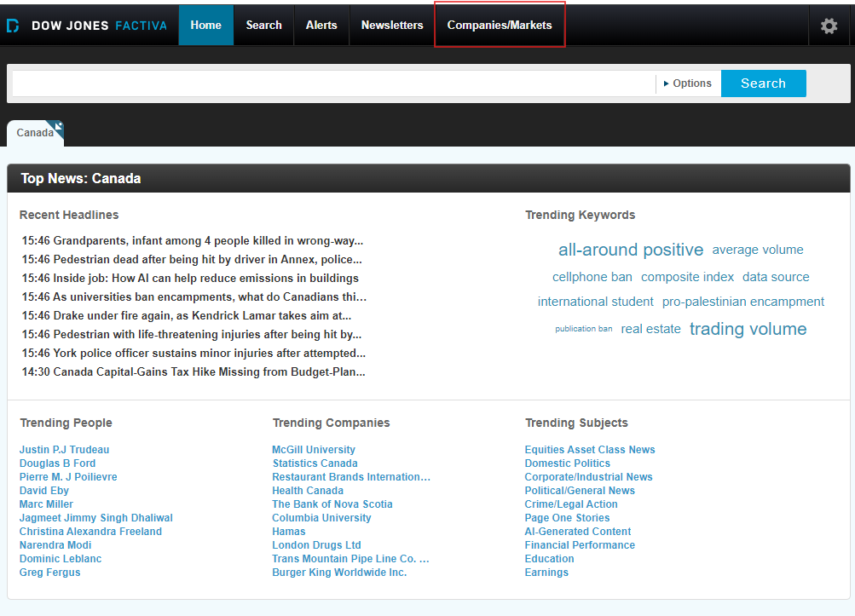Open Canada Capital-Gains Tax Hike headline
855x616 pixels.
point(194,372)
